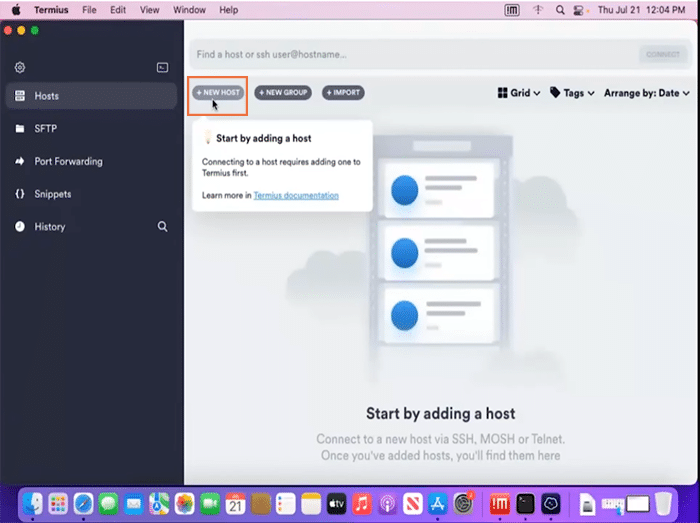Launch Apple Music from the dock
Viewport: 700px width, 523px height.
362,503
